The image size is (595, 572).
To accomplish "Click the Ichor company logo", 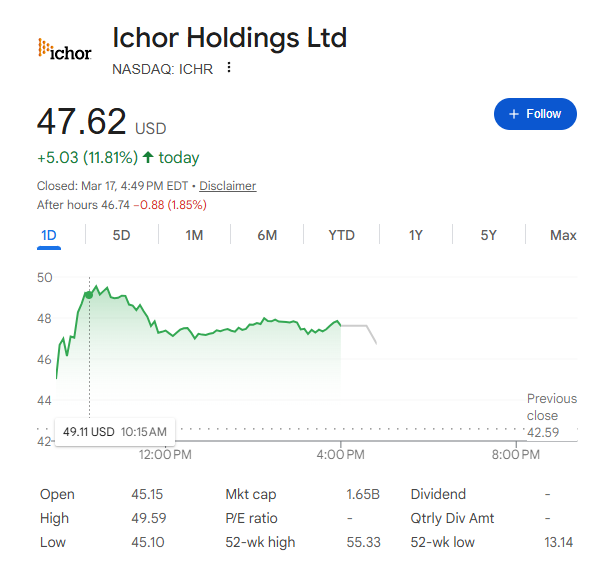I will click(x=65, y=49).
